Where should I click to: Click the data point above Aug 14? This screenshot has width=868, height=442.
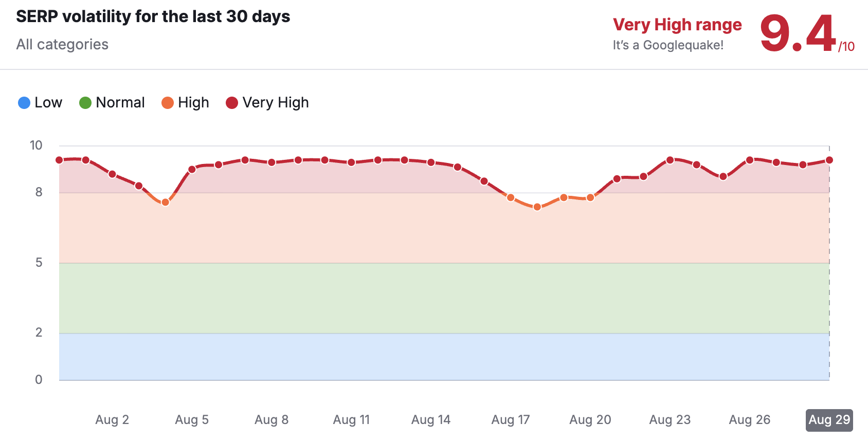pos(431,162)
